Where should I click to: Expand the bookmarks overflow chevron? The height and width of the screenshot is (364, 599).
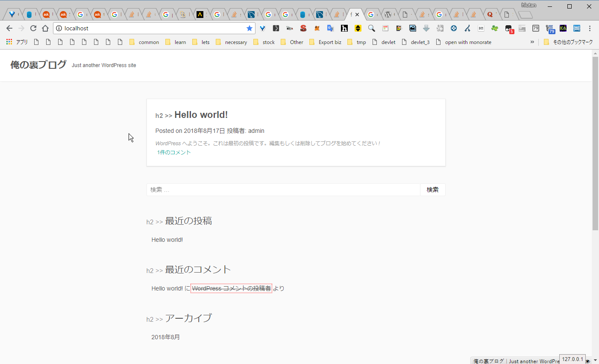(x=532, y=42)
